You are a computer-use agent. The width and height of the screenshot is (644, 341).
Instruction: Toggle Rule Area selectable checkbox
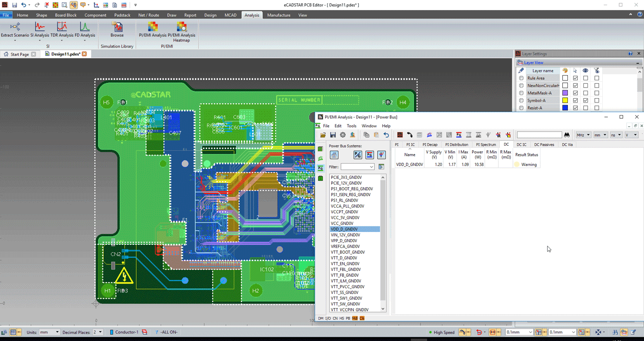pyautogui.click(x=575, y=78)
